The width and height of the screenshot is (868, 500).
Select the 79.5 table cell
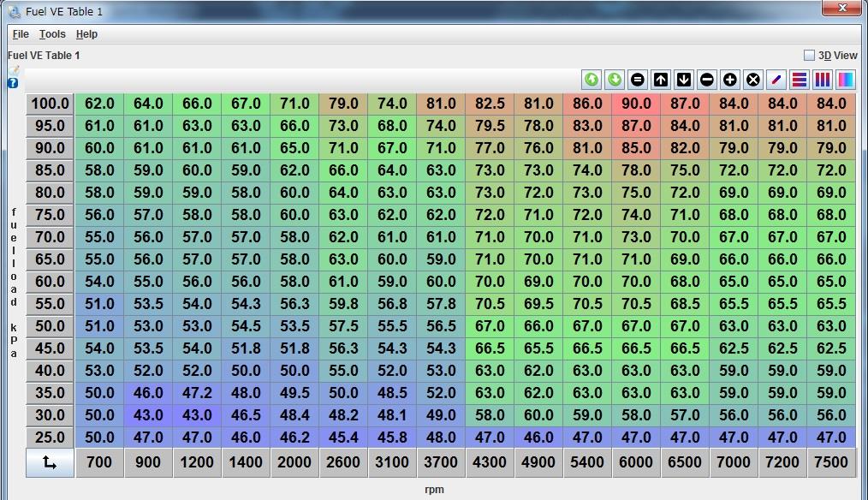pos(490,126)
